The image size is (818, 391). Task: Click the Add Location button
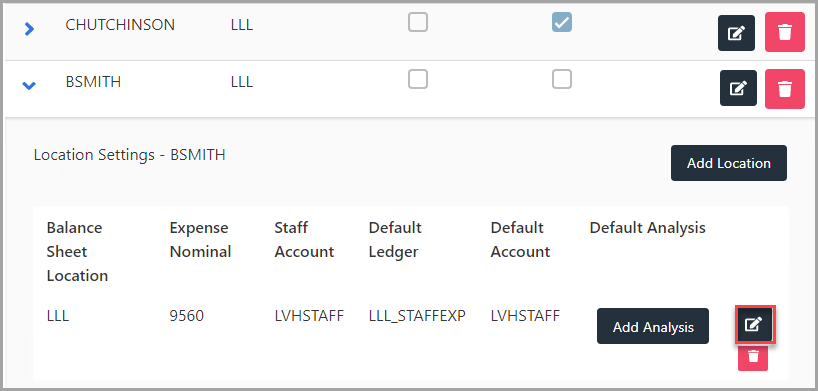click(x=728, y=163)
